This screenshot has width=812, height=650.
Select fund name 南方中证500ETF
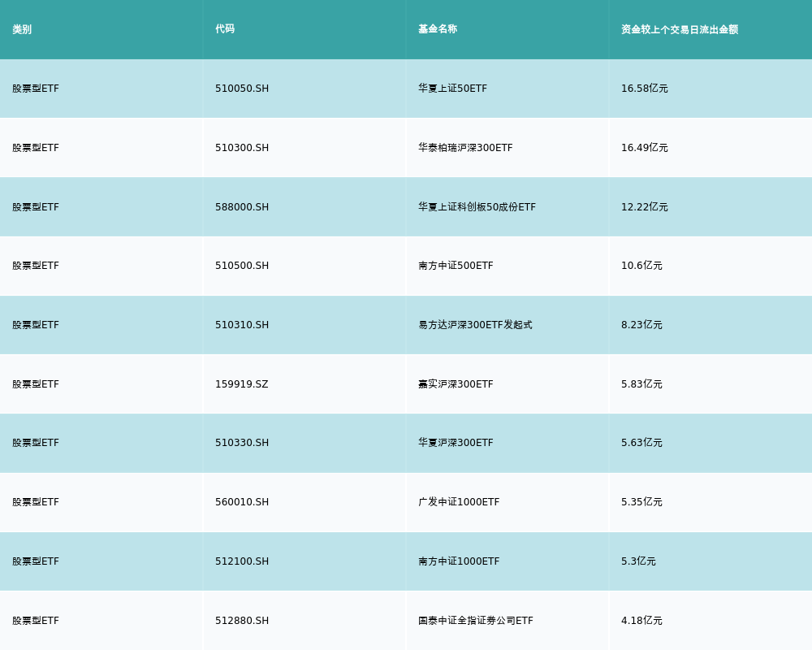(x=456, y=266)
